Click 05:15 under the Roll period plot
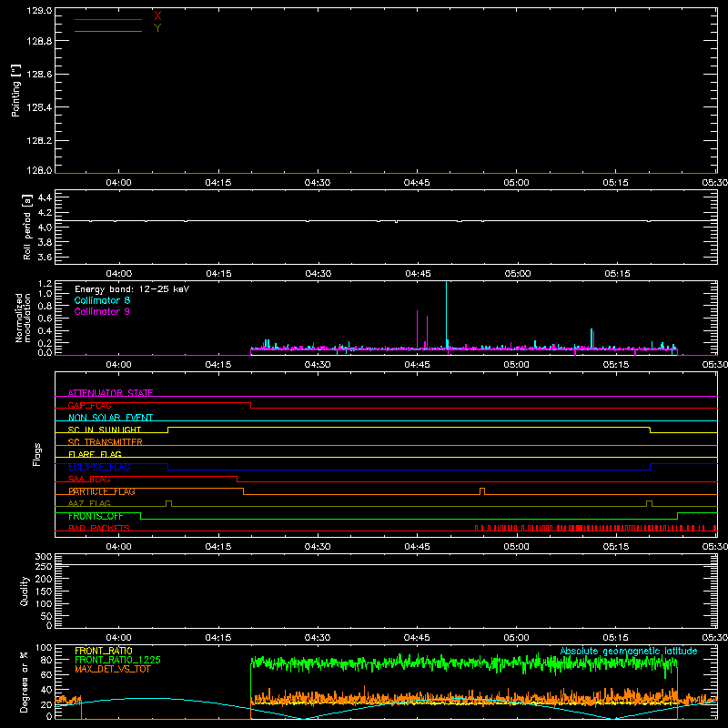The width and height of the screenshot is (728, 728). point(617,274)
